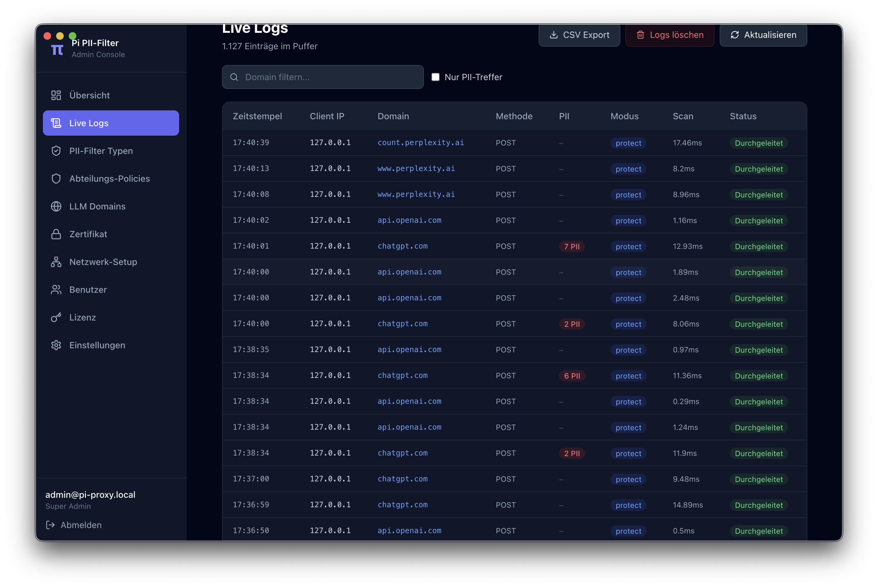The width and height of the screenshot is (878, 588).
Task: Click the globe icon for LLM Domains
Action: [56, 206]
